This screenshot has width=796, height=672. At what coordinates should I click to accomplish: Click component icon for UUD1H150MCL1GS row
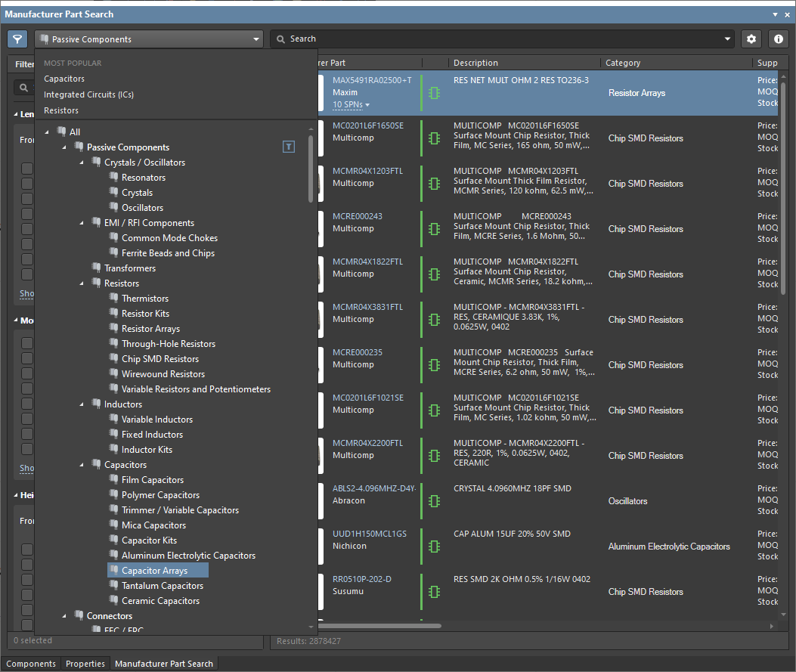point(434,546)
